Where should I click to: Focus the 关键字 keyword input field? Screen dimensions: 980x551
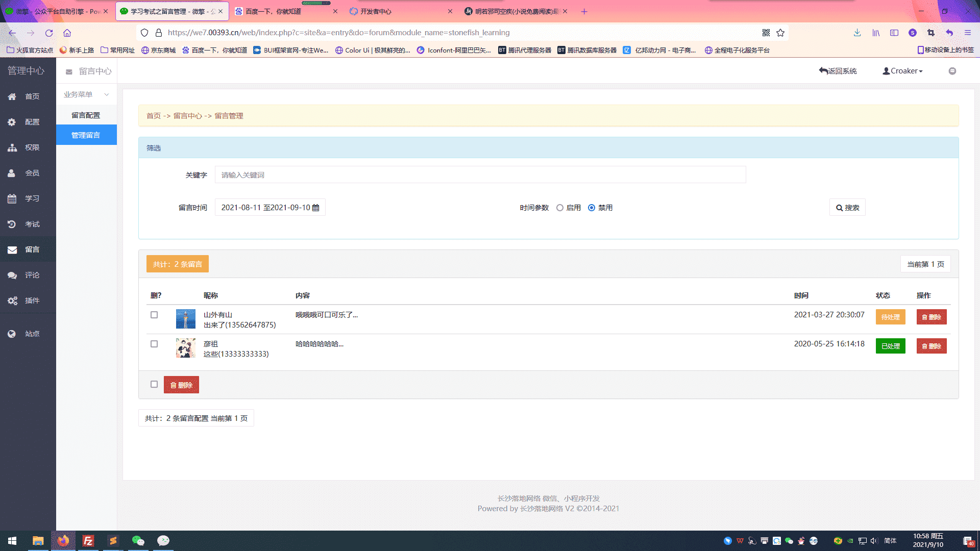click(480, 175)
